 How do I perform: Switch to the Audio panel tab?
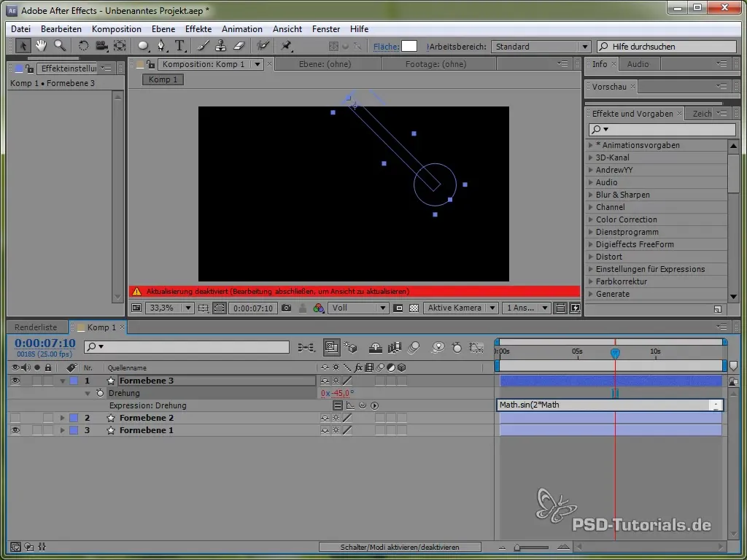(638, 64)
